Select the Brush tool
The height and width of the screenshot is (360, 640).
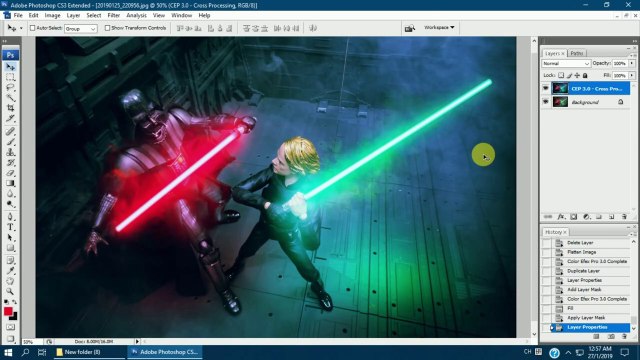pyautogui.click(x=10, y=142)
